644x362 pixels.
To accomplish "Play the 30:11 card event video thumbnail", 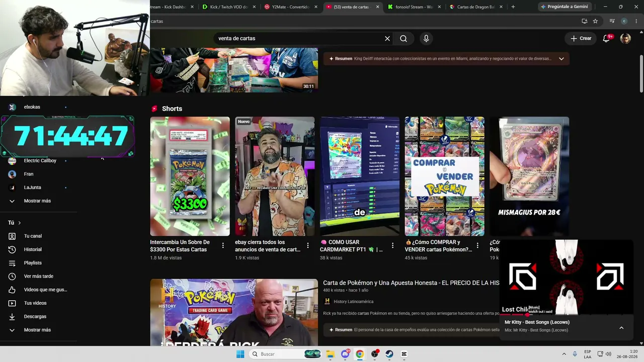I will (234, 70).
